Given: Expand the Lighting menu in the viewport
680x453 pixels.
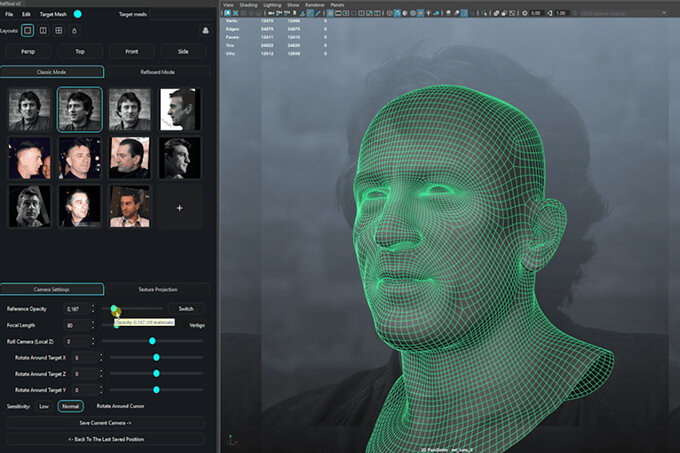Looking at the screenshot, I should (x=271, y=5).
